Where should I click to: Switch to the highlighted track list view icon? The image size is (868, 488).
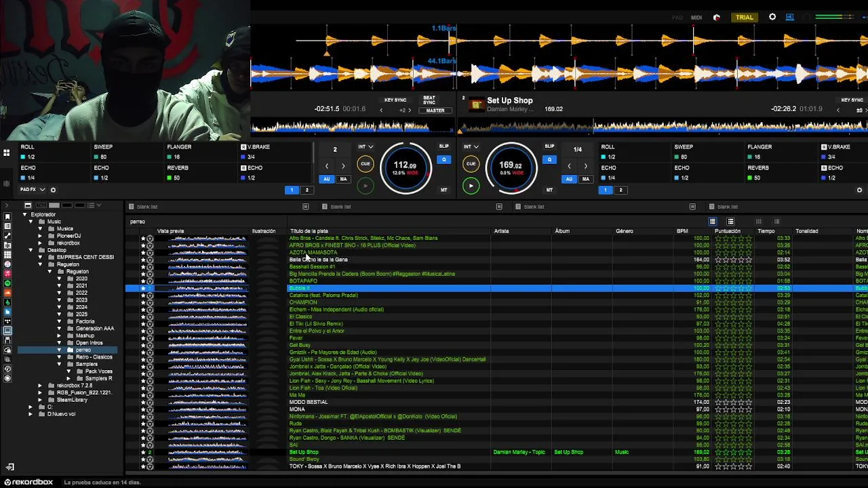click(713, 222)
